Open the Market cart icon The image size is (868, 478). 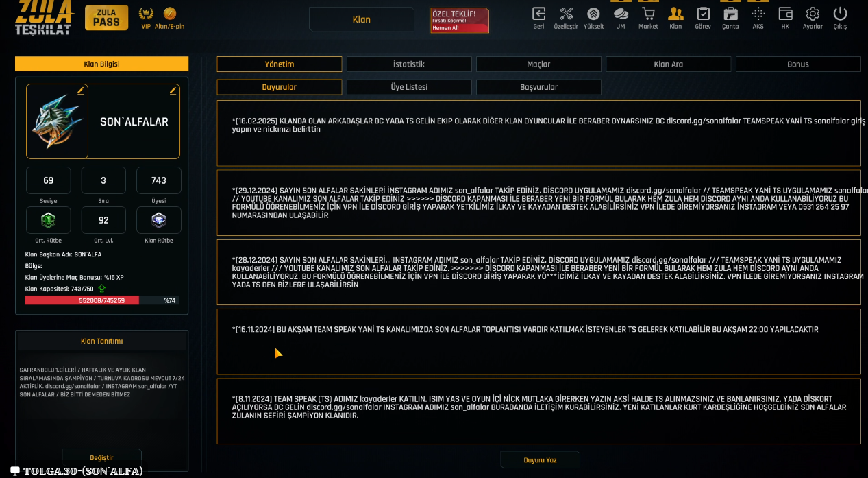click(x=648, y=14)
